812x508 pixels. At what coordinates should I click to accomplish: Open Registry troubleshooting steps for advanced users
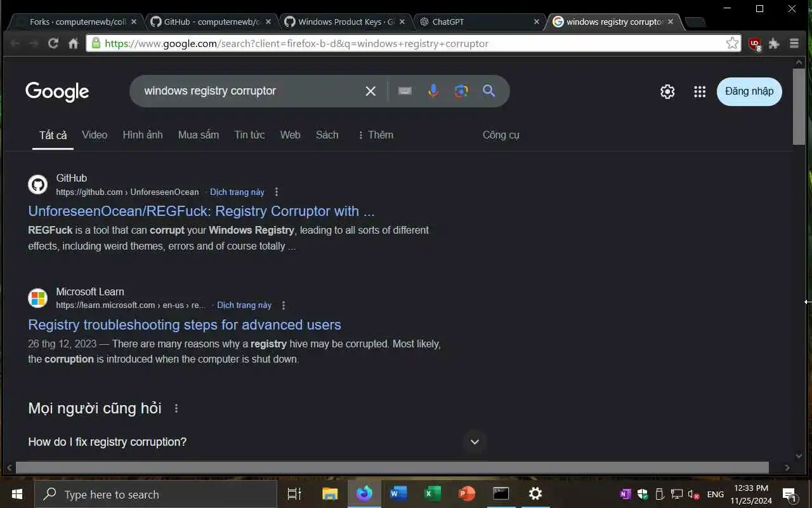click(x=185, y=324)
